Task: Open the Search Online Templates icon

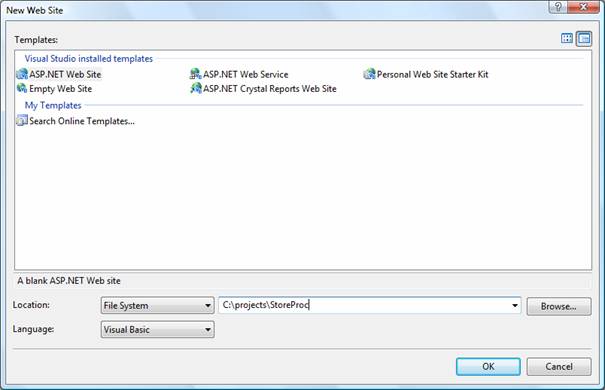Action: coord(22,120)
